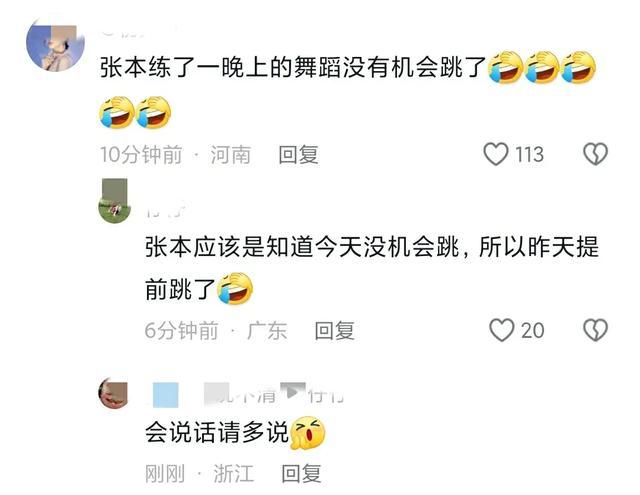Open the Zhejiang replier's avatar
The height and width of the screenshot is (495, 640).
113,393
